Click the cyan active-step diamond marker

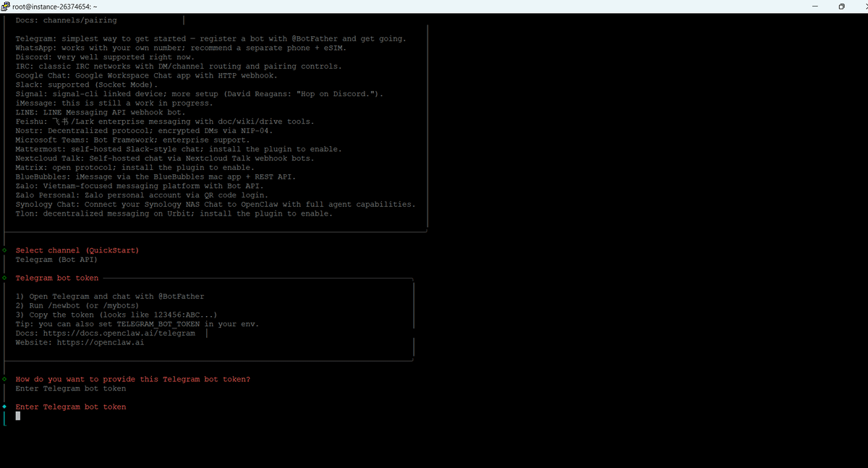(x=4, y=407)
